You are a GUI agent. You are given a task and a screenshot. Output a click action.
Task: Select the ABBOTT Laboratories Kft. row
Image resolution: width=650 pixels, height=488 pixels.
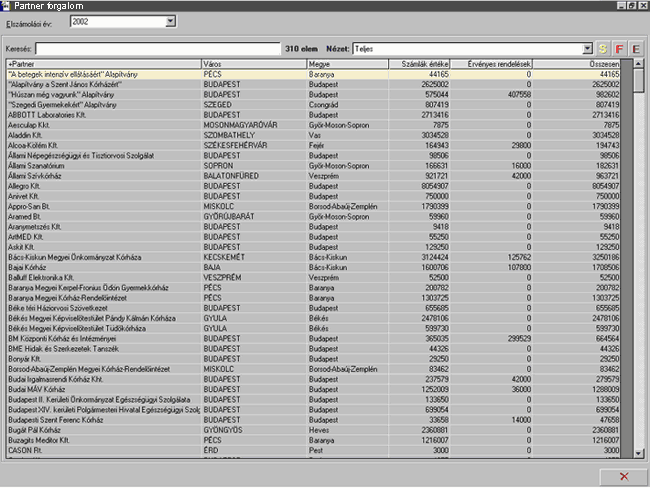313,115
